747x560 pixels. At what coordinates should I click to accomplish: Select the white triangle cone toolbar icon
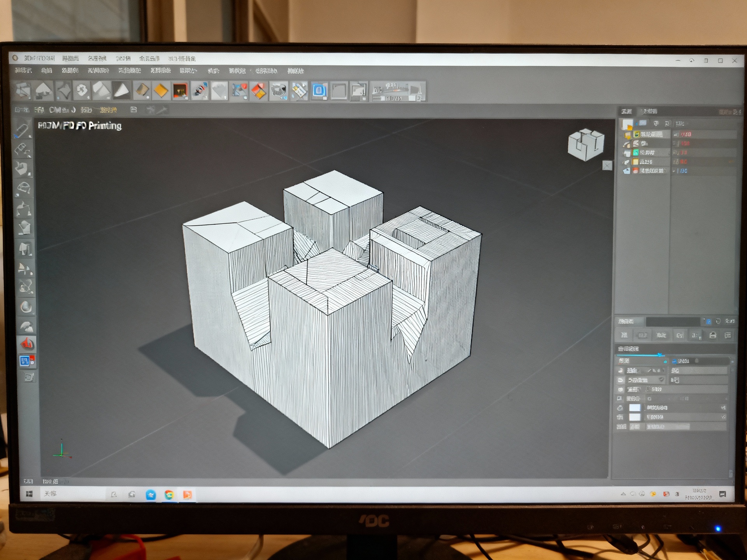[x=121, y=91]
